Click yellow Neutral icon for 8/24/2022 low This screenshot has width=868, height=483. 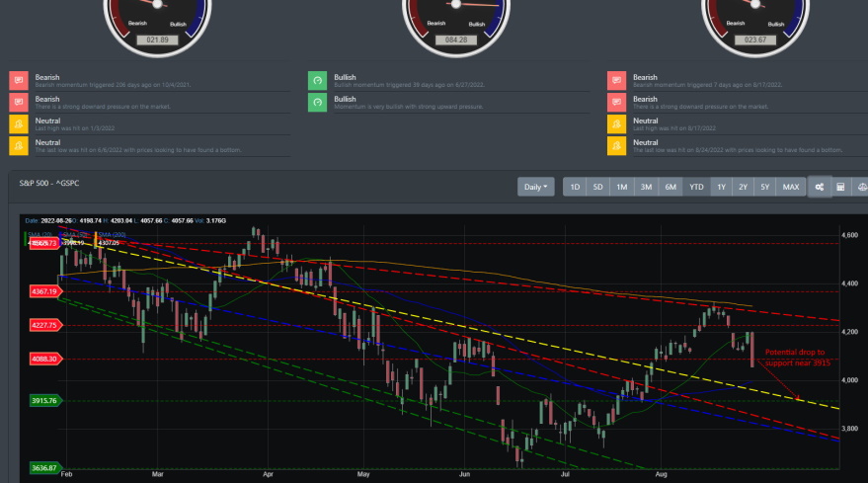tap(616, 145)
